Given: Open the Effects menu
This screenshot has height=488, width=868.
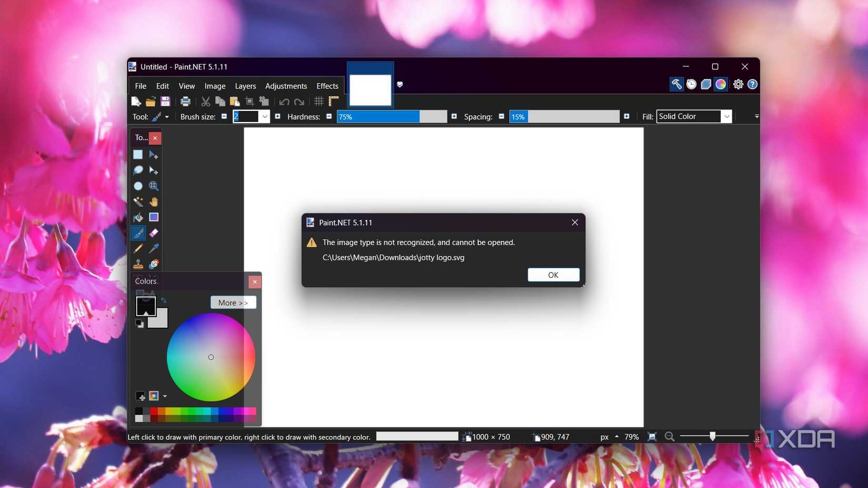Looking at the screenshot, I should [x=327, y=86].
